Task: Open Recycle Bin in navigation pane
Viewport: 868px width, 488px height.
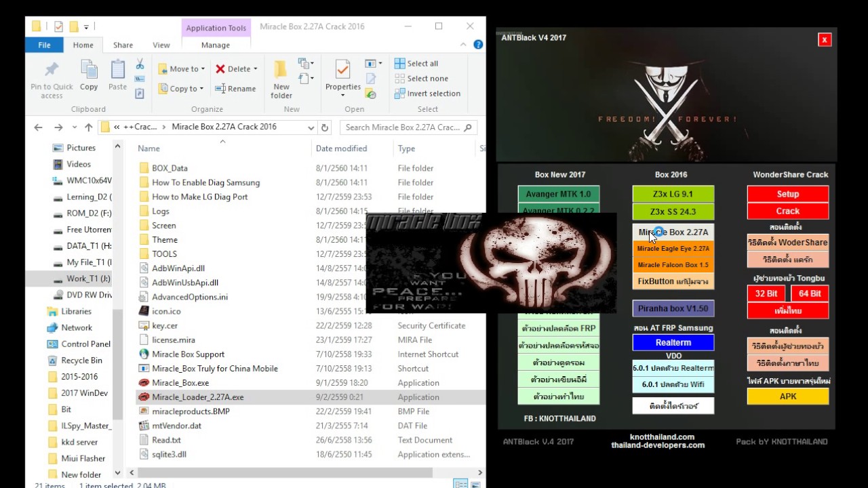Action: click(x=81, y=361)
